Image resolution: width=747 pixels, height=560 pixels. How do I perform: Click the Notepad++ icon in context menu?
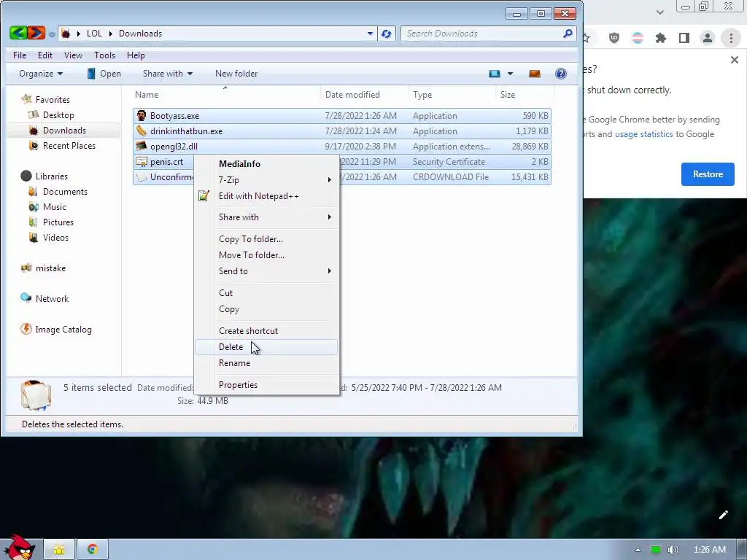click(204, 195)
